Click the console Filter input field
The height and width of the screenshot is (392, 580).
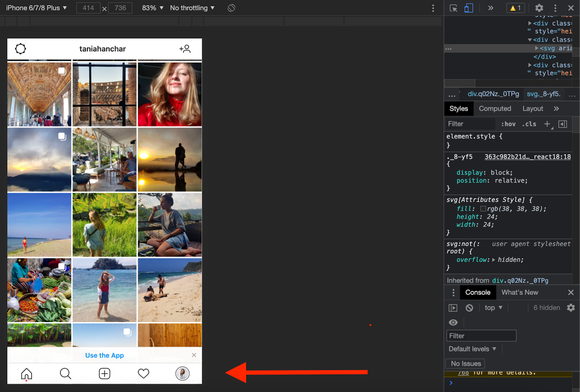click(481, 336)
